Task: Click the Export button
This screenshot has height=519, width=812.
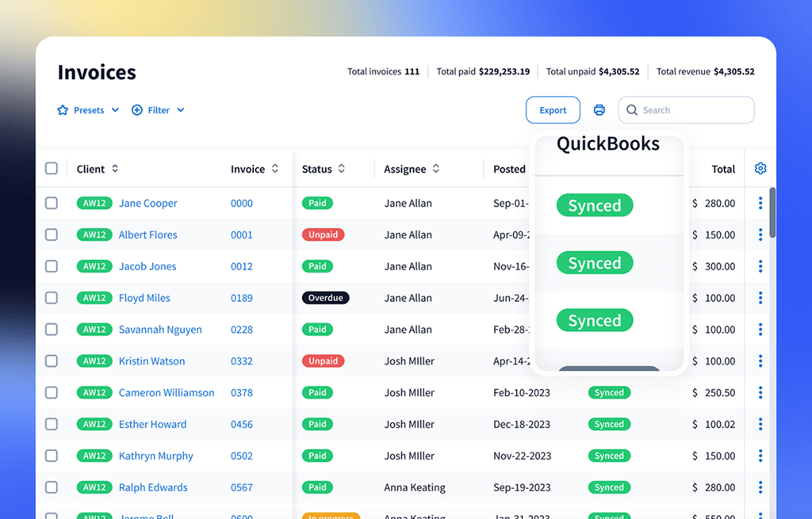Action: click(553, 110)
